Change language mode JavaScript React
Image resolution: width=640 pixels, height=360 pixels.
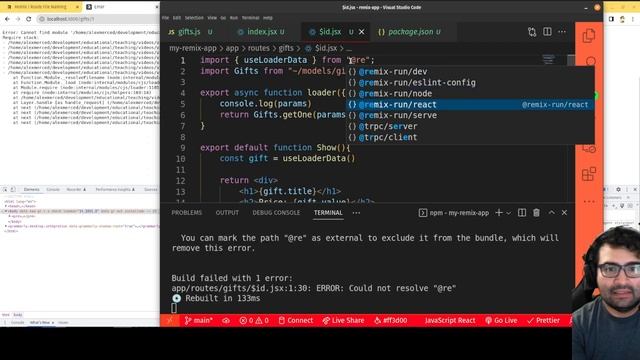point(449,320)
